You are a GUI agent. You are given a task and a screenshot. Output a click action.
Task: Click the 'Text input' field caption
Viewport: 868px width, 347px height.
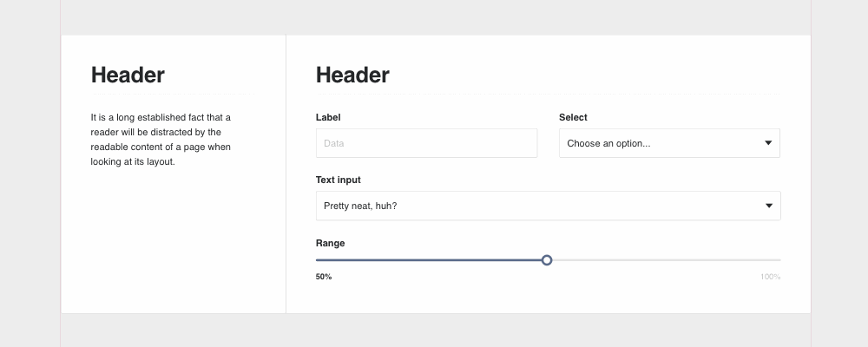(x=339, y=180)
